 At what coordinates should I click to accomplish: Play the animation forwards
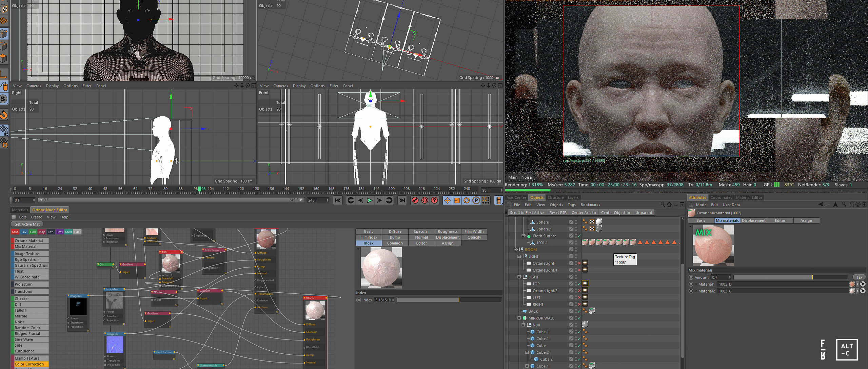(x=370, y=200)
